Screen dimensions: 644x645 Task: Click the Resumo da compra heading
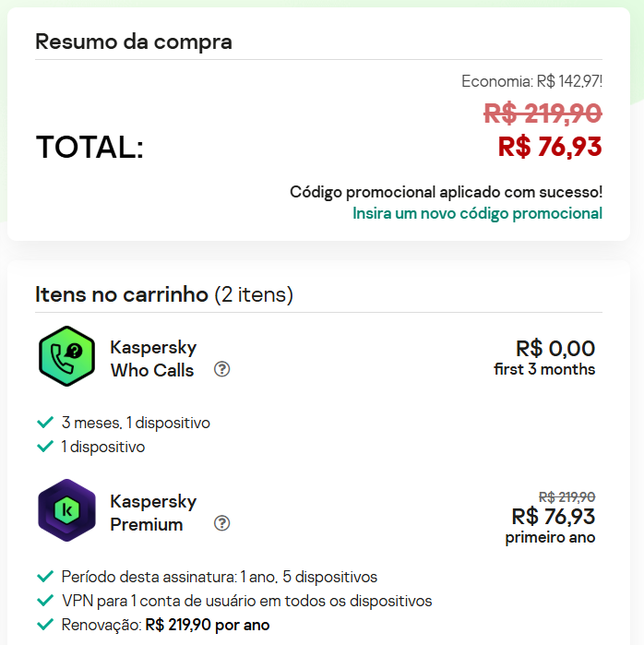coord(134,42)
